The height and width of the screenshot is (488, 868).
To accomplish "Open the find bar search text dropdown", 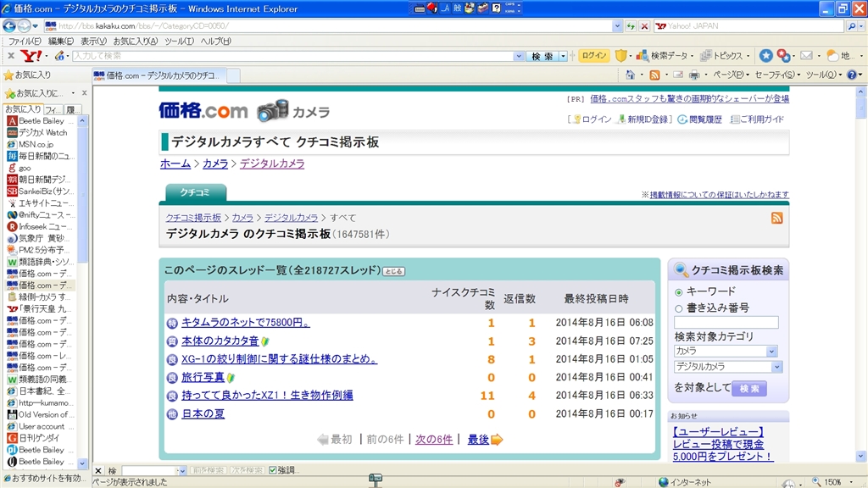I will (181, 471).
